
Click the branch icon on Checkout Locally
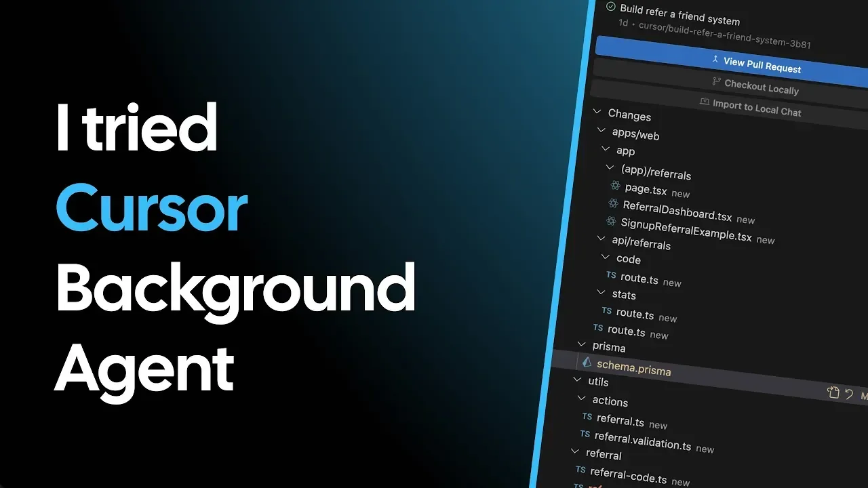[x=717, y=82]
